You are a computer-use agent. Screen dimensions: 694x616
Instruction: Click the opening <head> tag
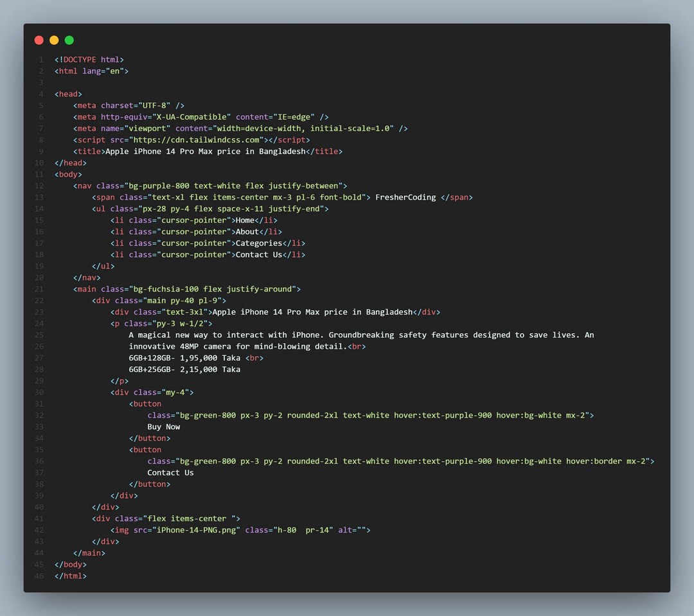click(68, 94)
